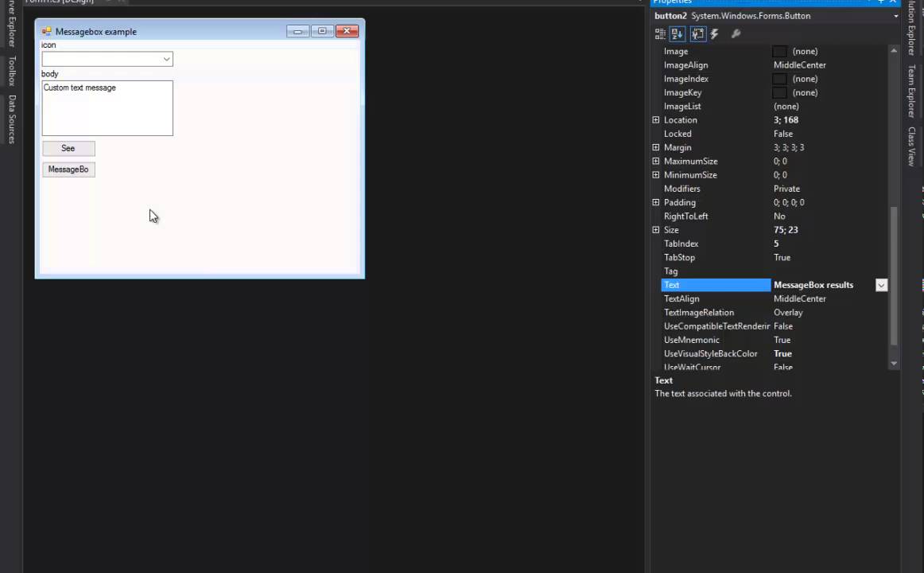This screenshot has width=924, height=573.
Task: Click the icon label on the form
Action: (x=49, y=45)
